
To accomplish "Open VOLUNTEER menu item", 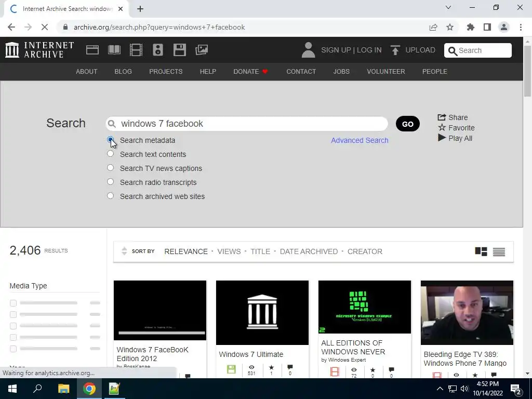I will coord(386,72).
